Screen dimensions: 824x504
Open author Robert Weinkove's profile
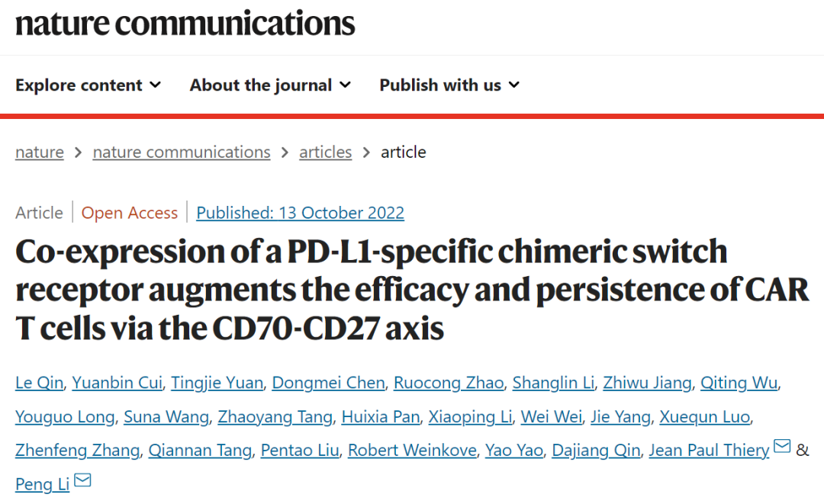412,450
